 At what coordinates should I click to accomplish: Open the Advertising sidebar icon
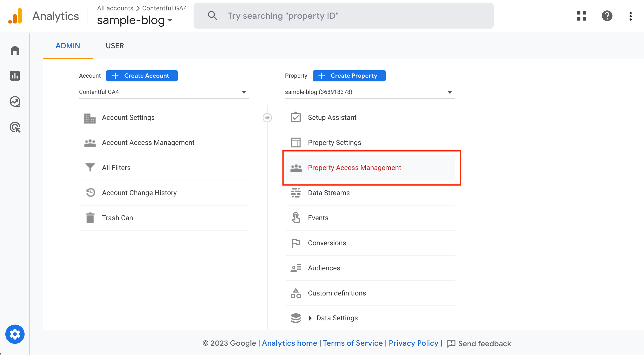coord(15,127)
